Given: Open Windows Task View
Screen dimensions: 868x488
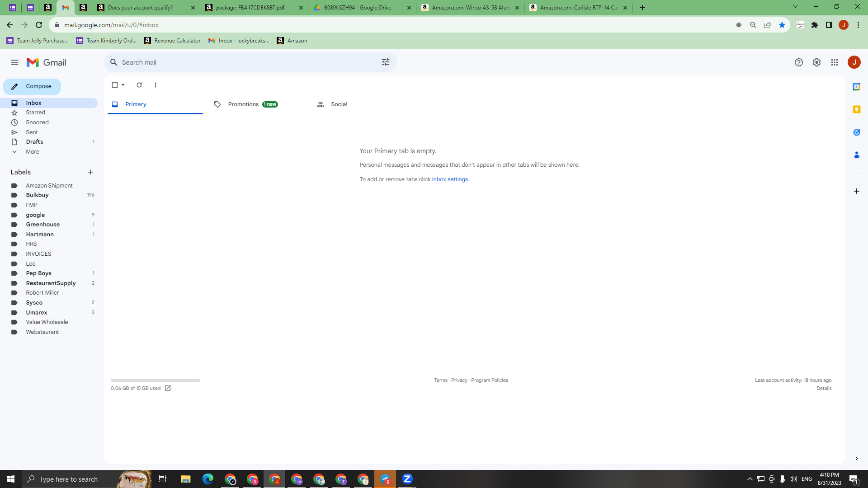Looking at the screenshot, I should pyautogui.click(x=163, y=479).
